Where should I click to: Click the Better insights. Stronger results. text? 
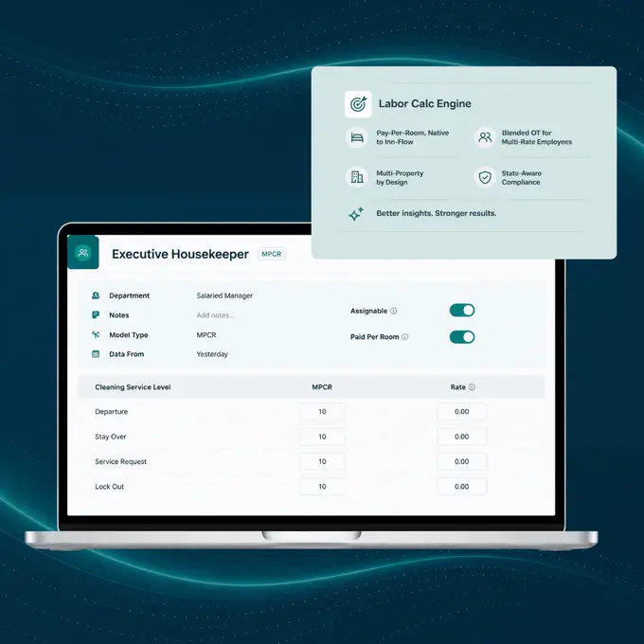tap(437, 213)
